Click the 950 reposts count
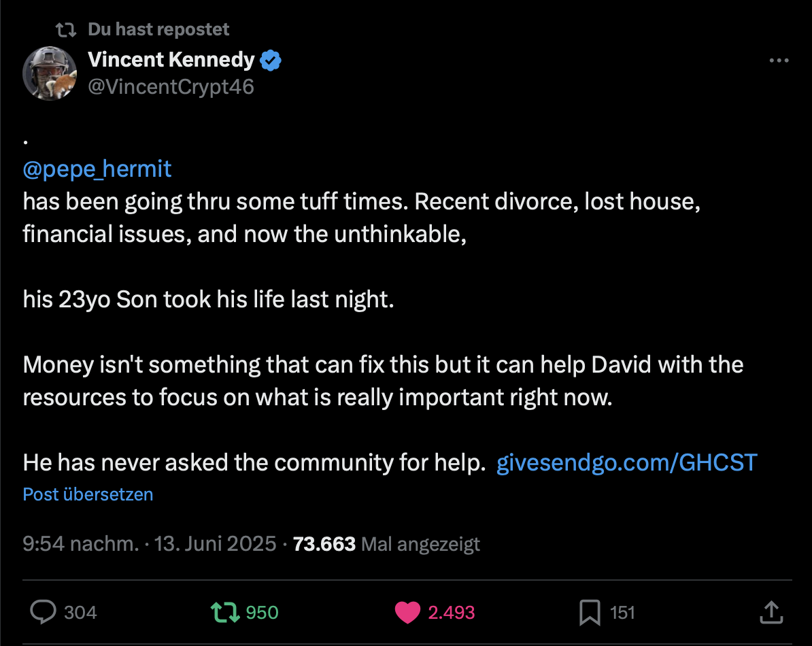Image resolution: width=812 pixels, height=646 pixels. (x=262, y=613)
